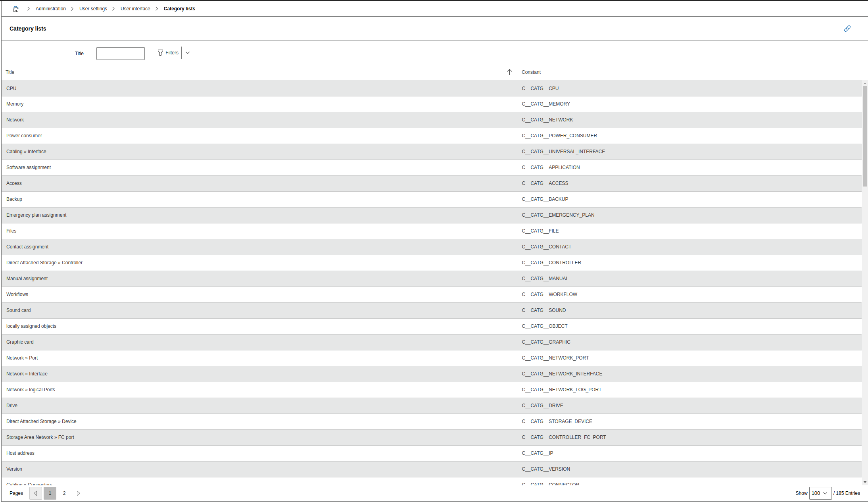Screen dimensions: 868x502
Task: Focus the Title filter input field
Action: click(x=121, y=54)
